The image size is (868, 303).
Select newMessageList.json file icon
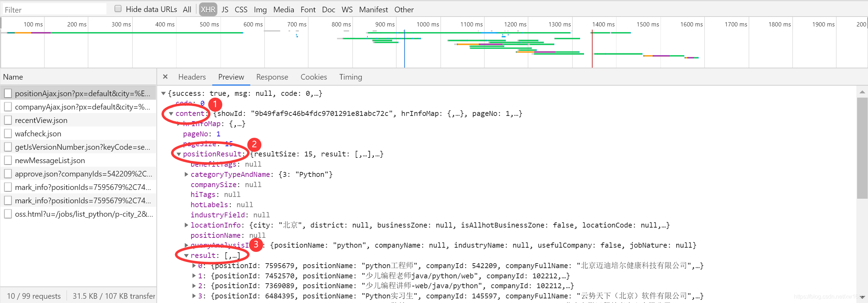click(8, 160)
